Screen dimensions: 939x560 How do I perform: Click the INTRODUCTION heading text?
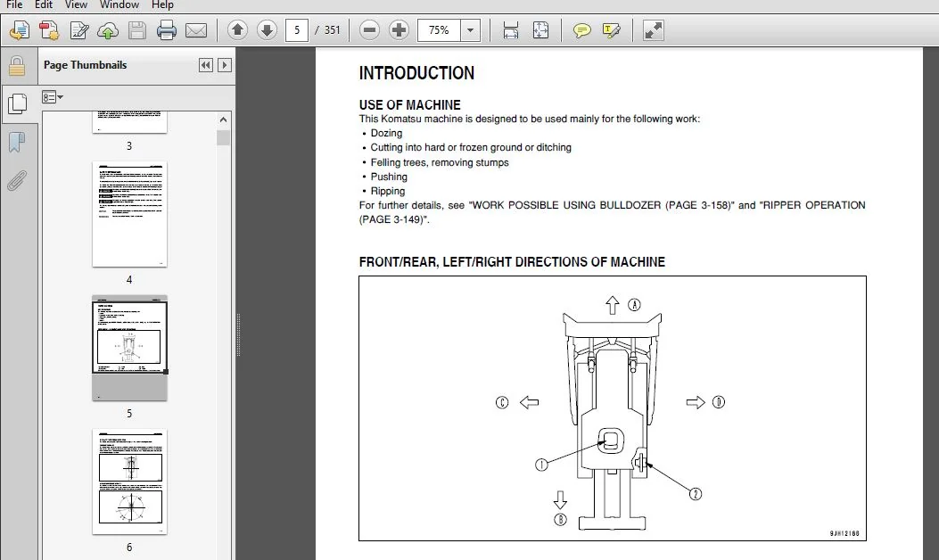click(x=416, y=73)
